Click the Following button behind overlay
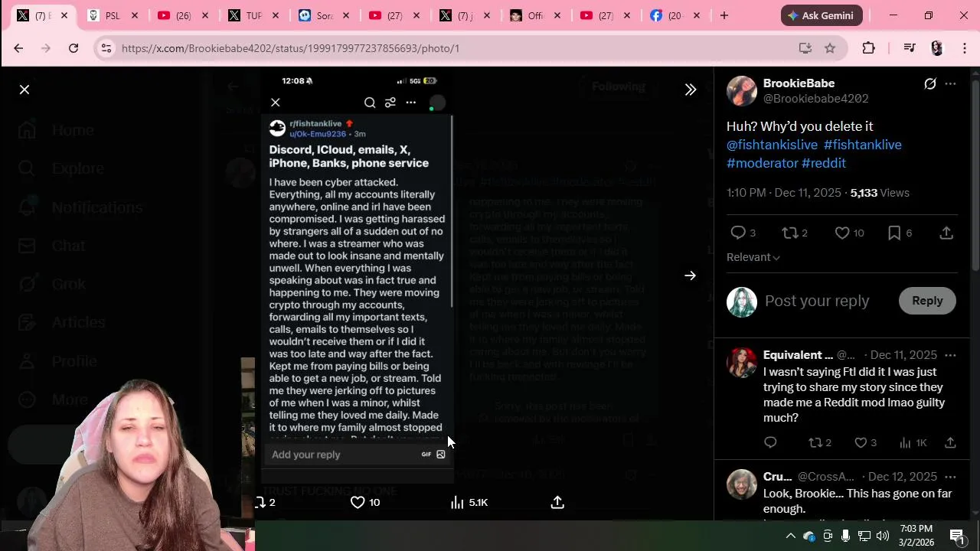Image resolution: width=980 pixels, height=551 pixels. [618, 86]
